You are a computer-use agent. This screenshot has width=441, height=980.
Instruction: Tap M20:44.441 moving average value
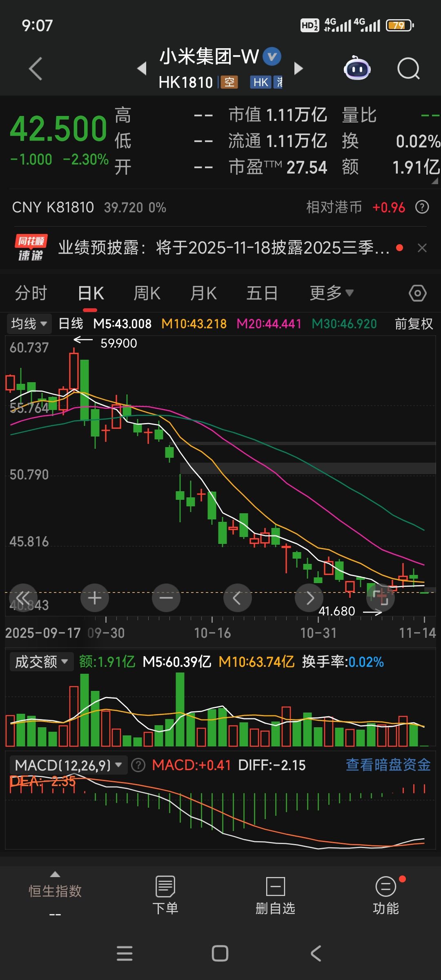269,324
